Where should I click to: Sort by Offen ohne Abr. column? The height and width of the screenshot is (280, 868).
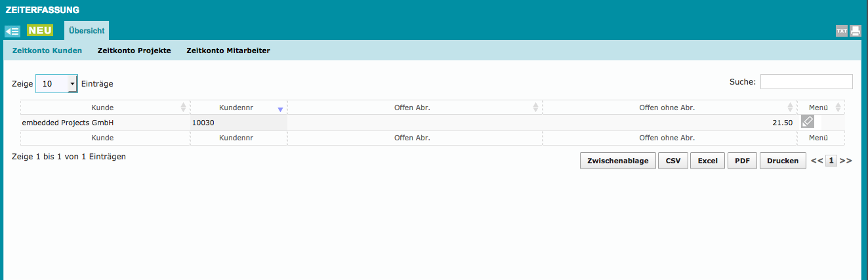(790, 108)
